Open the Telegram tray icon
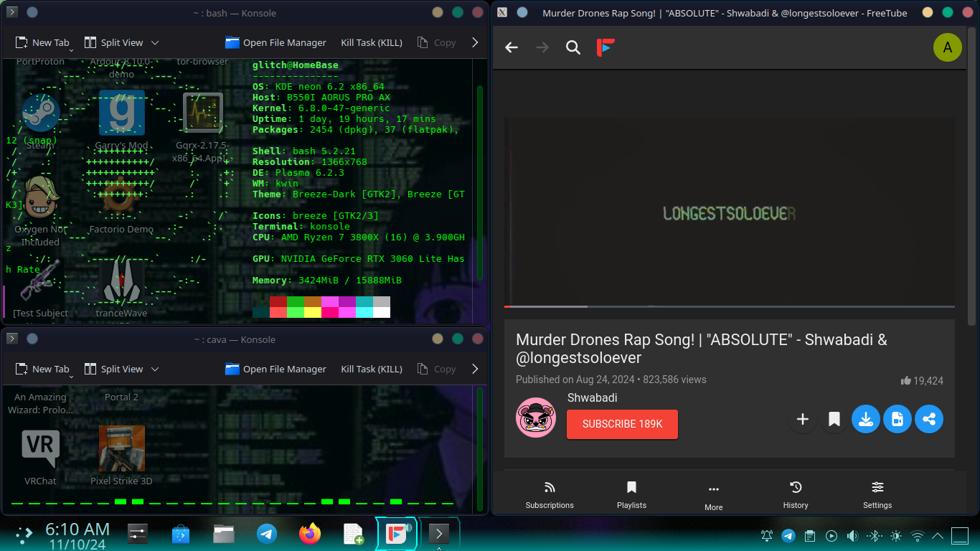The width and height of the screenshot is (980, 551). [788, 535]
